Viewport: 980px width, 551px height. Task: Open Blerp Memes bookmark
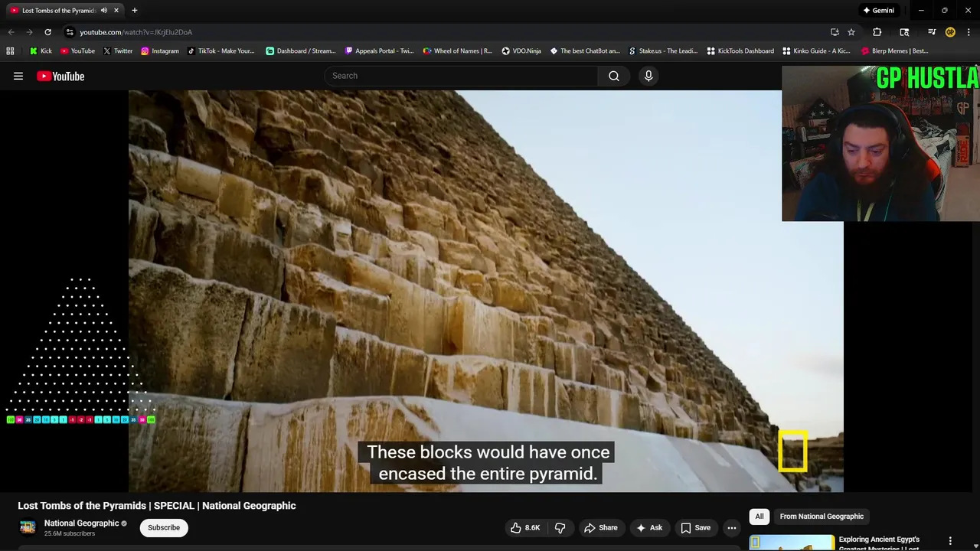pyautogui.click(x=894, y=51)
